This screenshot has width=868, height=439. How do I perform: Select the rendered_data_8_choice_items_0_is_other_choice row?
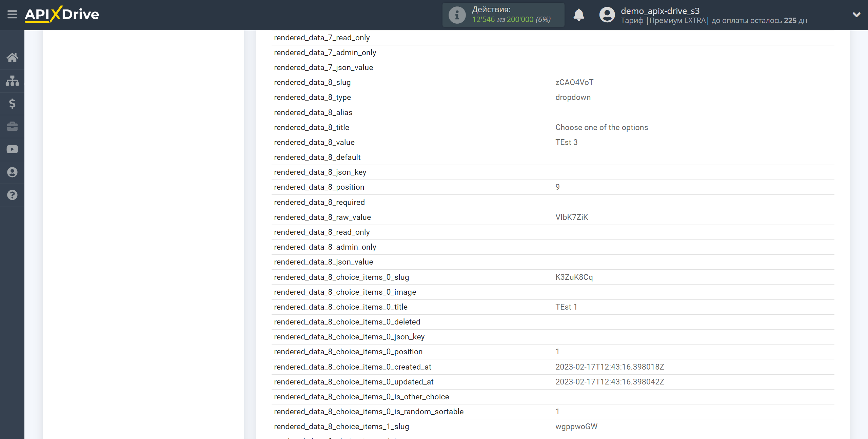coord(553,397)
